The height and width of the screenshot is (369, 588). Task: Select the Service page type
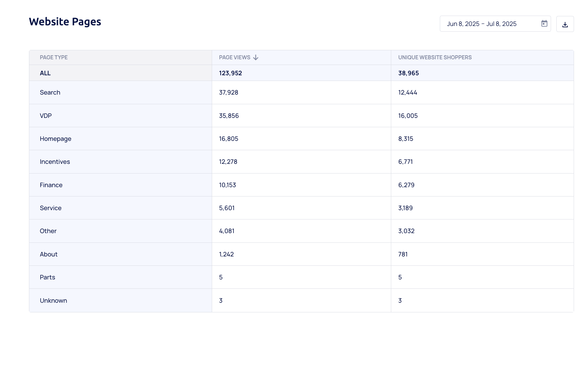pyautogui.click(x=51, y=208)
